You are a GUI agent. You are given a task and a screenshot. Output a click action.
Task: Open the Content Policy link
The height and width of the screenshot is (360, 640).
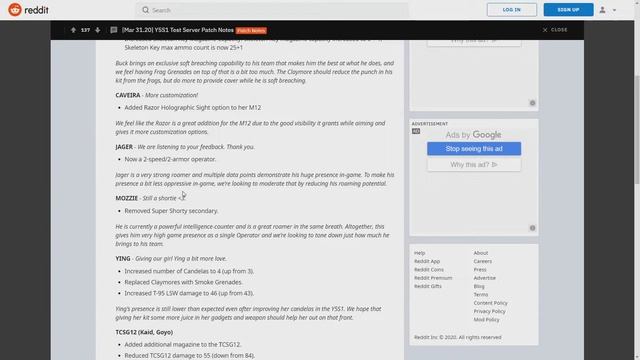click(491, 303)
